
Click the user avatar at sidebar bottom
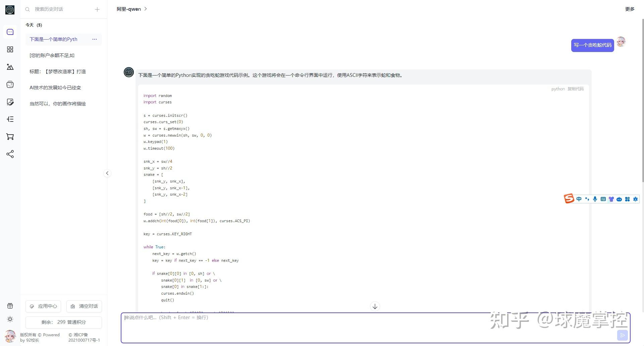[10, 336]
